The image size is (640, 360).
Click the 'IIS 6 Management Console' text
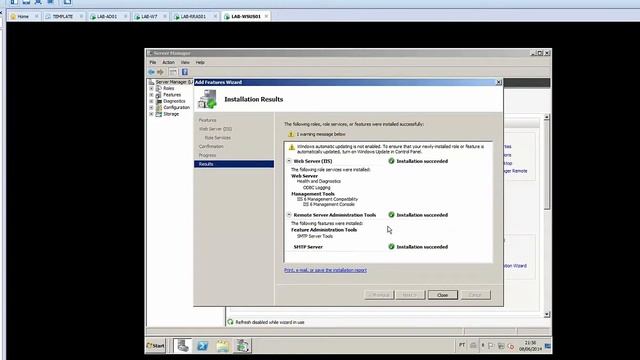coord(329,204)
